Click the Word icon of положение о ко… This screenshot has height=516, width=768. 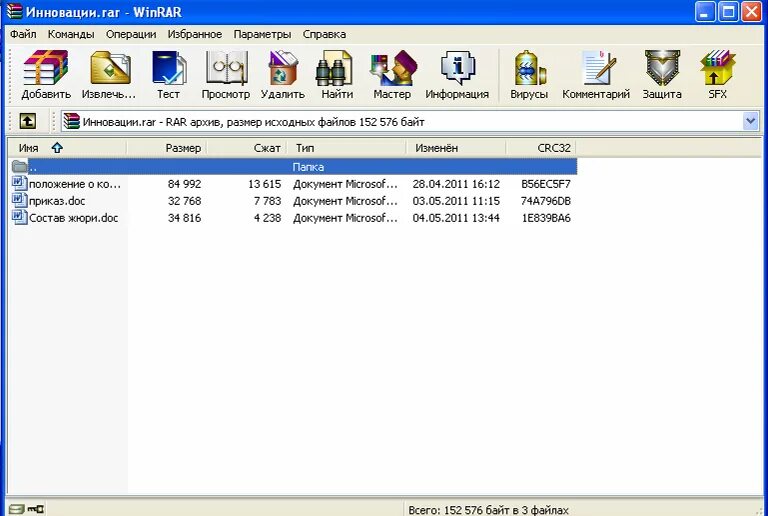19,184
